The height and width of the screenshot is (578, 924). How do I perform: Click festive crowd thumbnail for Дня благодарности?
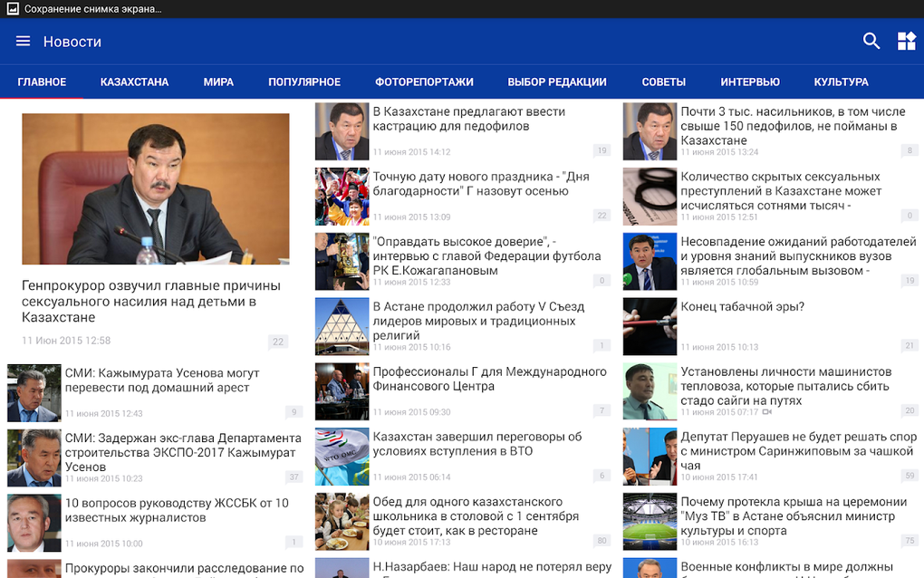(x=342, y=197)
